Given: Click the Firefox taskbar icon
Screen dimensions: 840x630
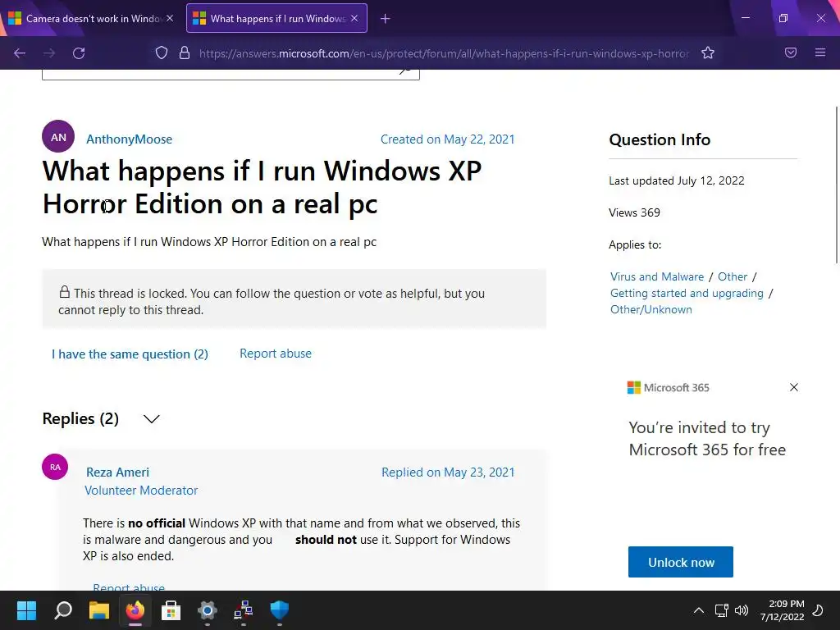Looking at the screenshot, I should (135, 610).
